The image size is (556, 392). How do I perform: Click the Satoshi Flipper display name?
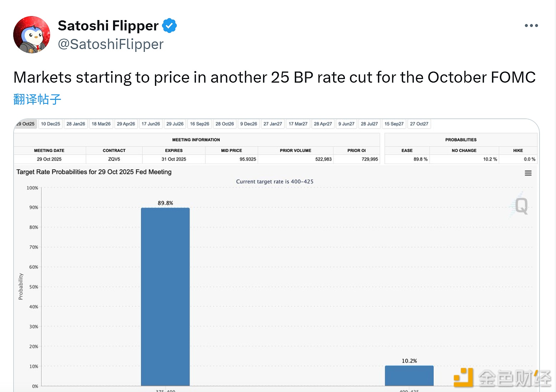108,26
